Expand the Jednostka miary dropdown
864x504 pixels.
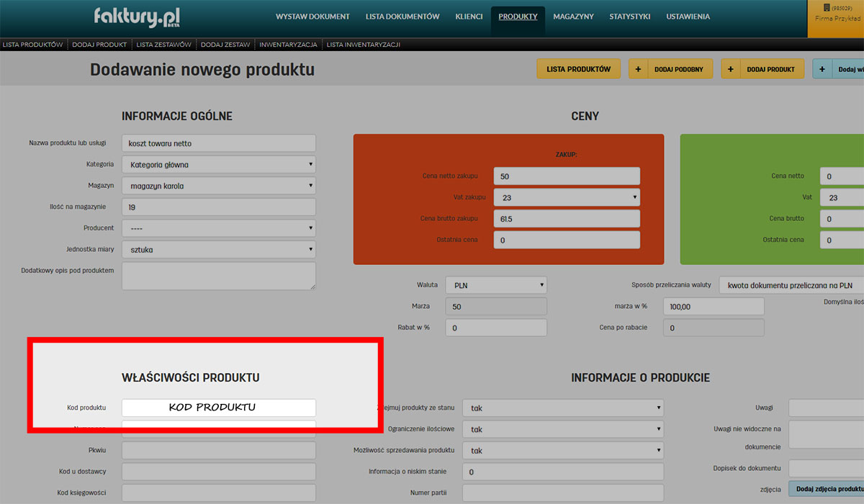pyautogui.click(x=219, y=250)
